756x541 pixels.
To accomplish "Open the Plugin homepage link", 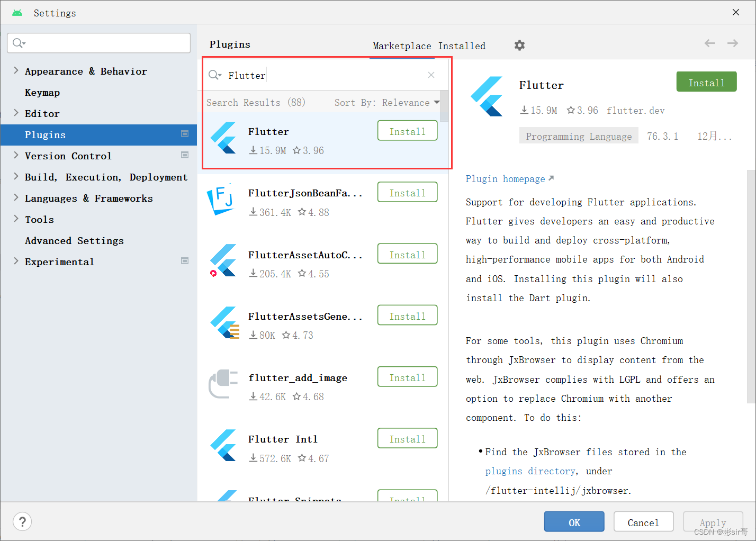I will tap(510, 179).
